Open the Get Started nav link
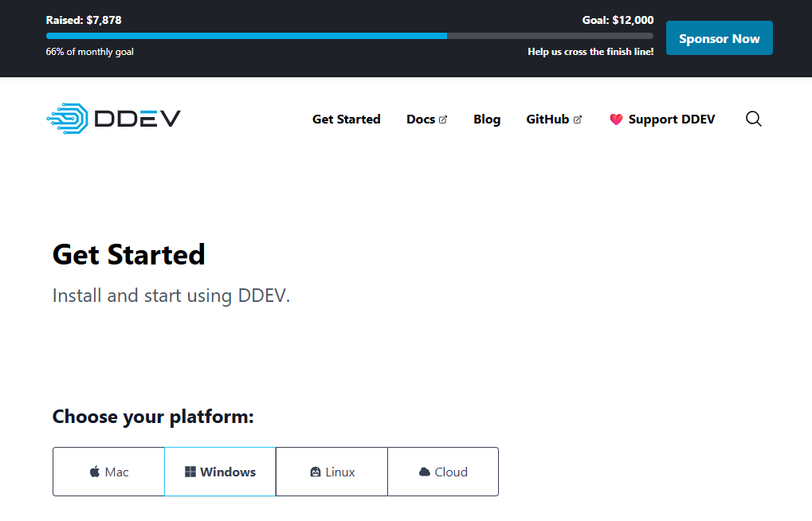Screen dimensions: 812x521 [347, 119]
